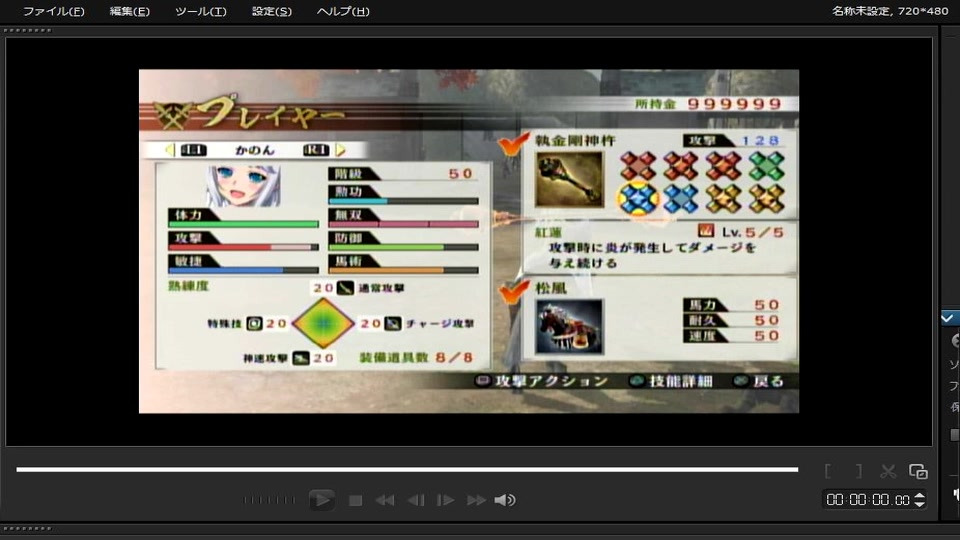Select the project title 名称未設定, 720*480

tap(890, 11)
